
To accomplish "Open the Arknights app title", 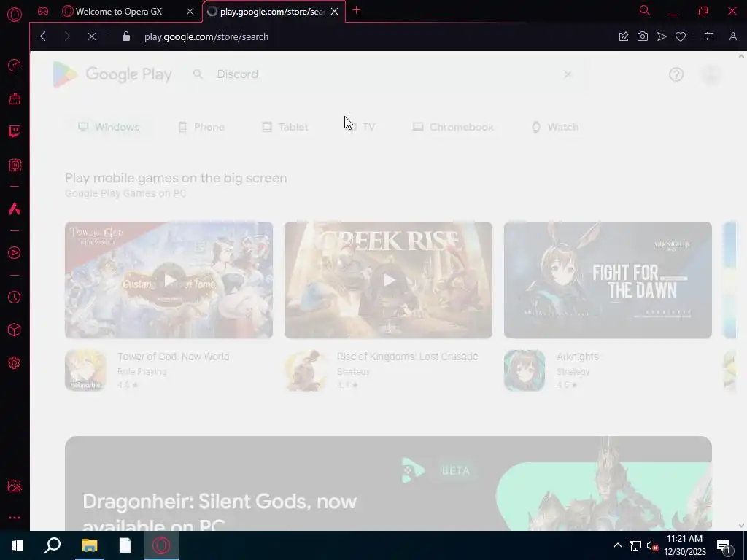I will pos(578,357).
